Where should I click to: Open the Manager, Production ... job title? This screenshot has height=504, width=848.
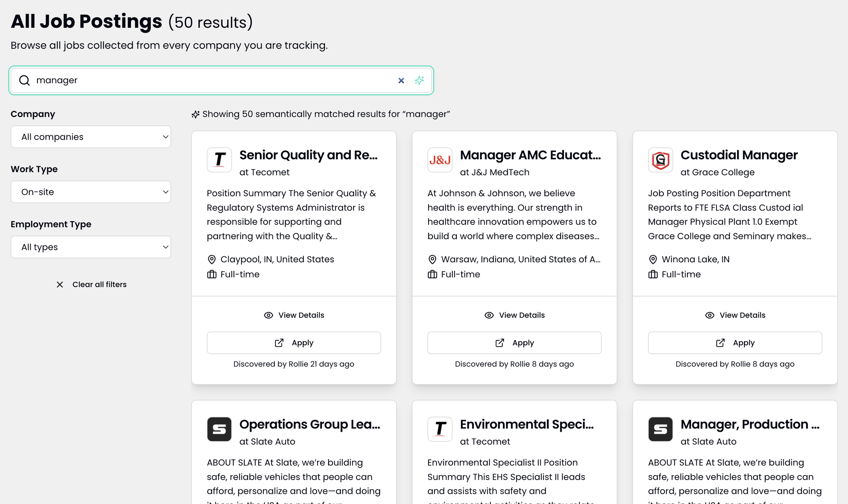pyautogui.click(x=750, y=424)
